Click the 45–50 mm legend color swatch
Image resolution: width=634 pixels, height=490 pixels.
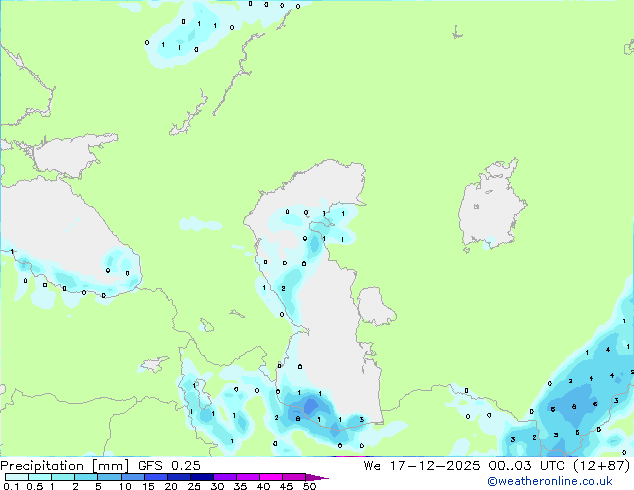pyautogui.click(x=294, y=477)
